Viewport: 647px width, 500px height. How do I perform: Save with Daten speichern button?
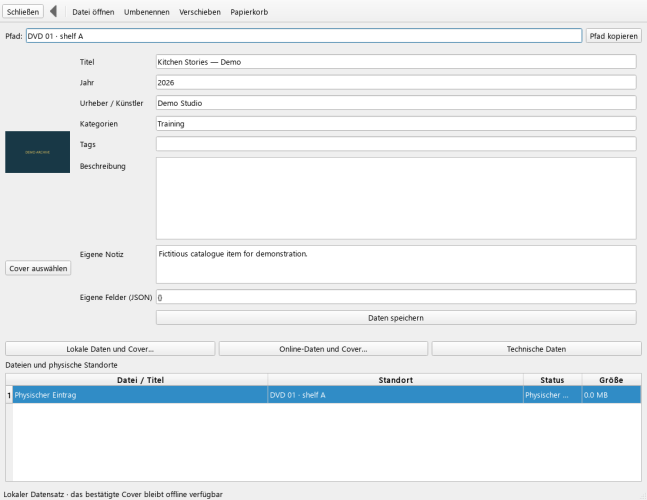(x=396, y=318)
